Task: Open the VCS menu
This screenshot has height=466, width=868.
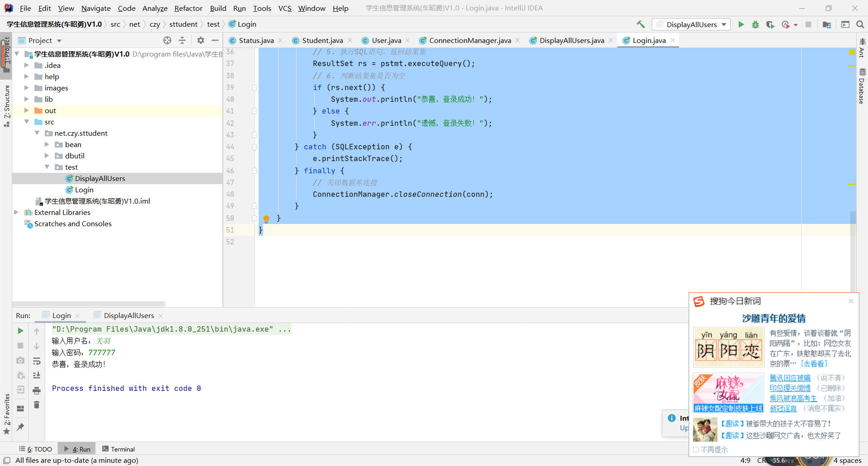Action: click(x=285, y=8)
